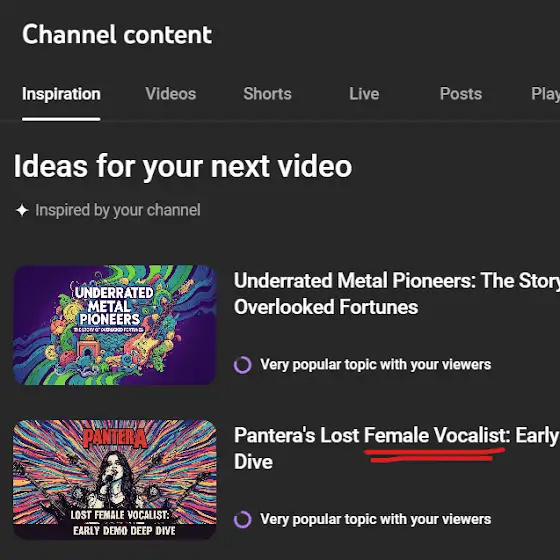Switch to the Videos tab

point(171,94)
